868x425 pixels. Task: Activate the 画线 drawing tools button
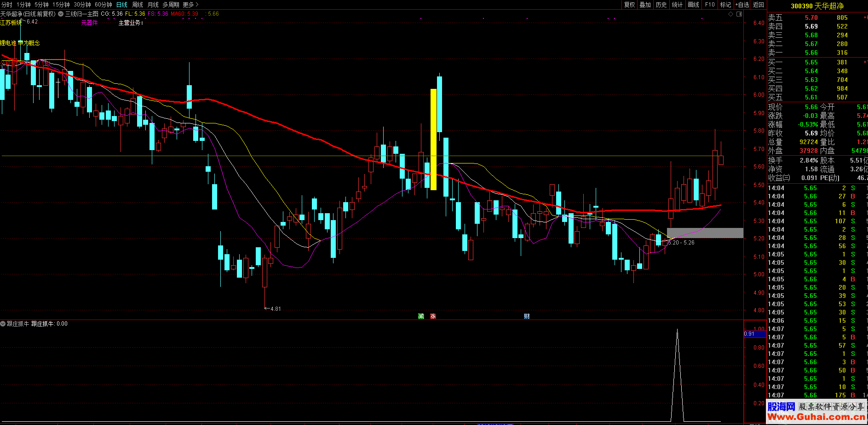pyautogui.click(x=694, y=5)
